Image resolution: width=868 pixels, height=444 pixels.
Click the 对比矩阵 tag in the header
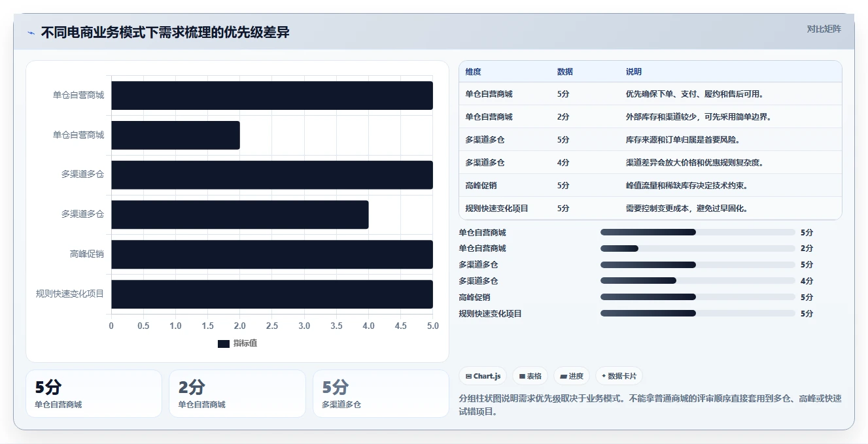click(x=824, y=29)
